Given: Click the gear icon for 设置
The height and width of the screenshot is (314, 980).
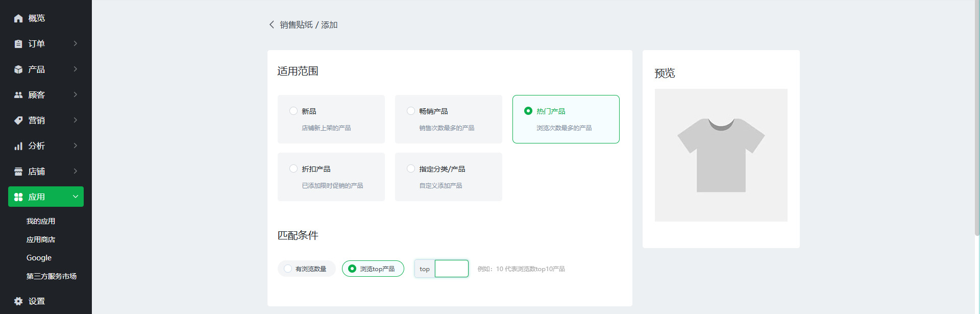Looking at the screenshot, I should [x=18, y=301].
